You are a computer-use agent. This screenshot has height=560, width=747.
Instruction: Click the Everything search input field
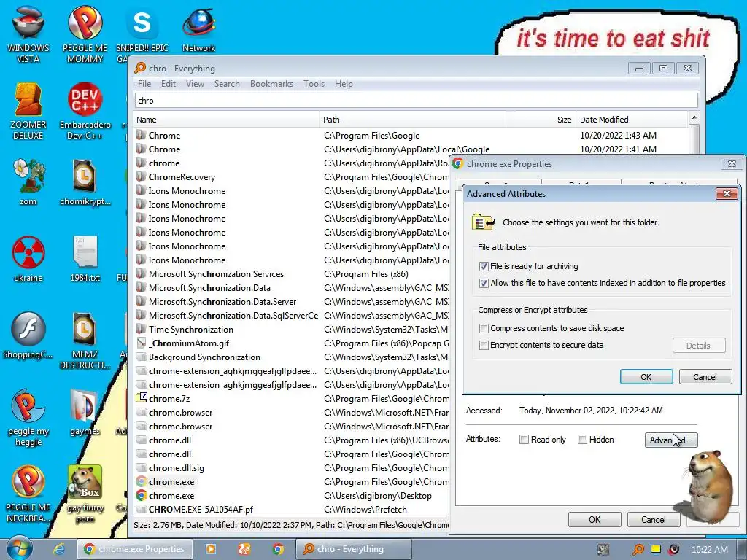click(416, 101)
